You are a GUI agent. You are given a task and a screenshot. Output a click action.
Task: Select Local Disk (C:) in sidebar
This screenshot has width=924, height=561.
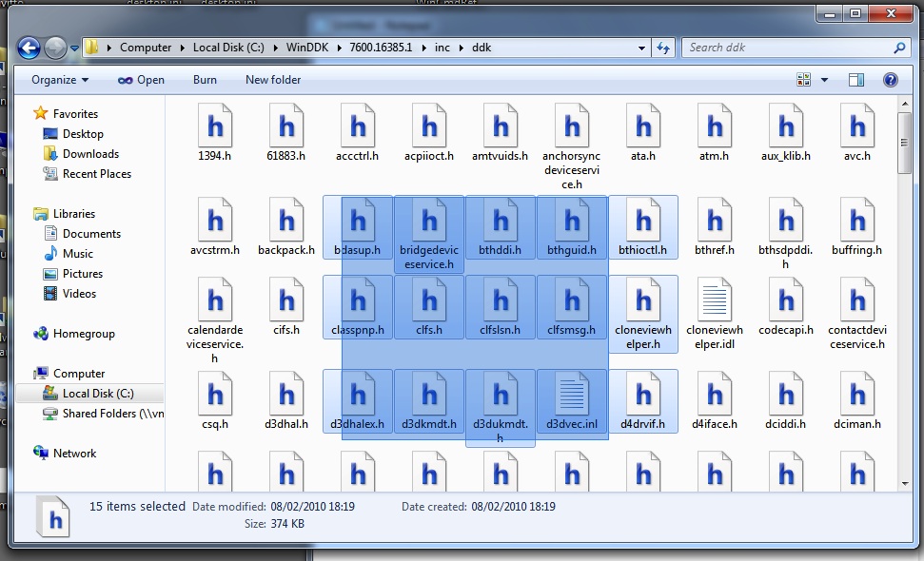98,394
